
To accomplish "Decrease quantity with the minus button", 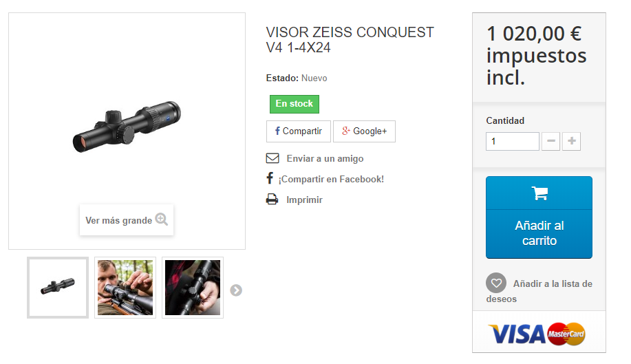I will 551,141.
